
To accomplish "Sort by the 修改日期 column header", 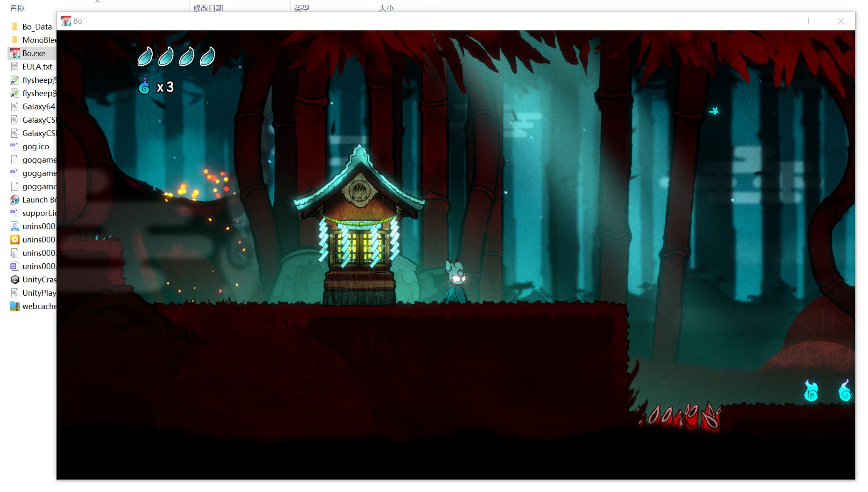I will (x=208, y=8).
